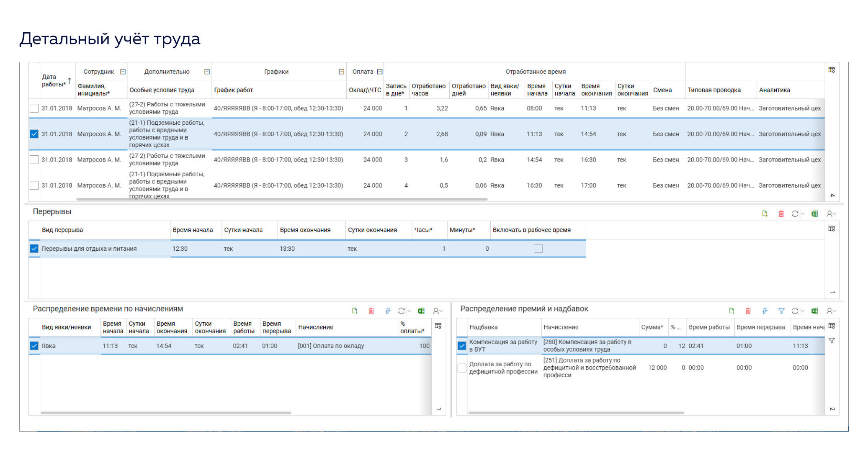Viewport: 868px width, 450px height.
Task: Add a new record in the Перерывы panel
Action: pos(765,214)
